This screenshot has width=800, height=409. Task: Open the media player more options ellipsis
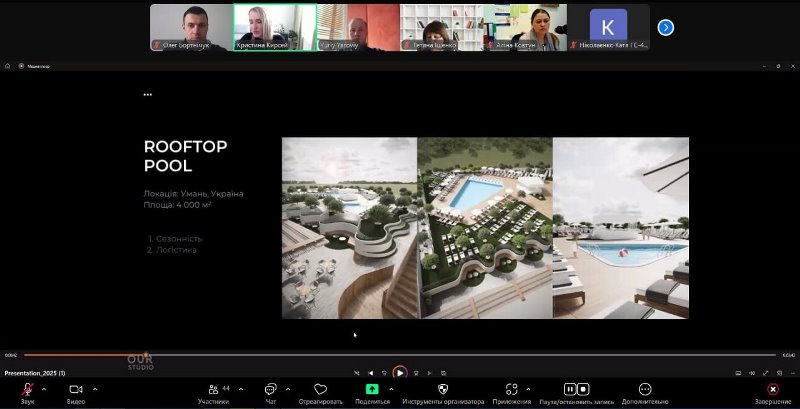pyautogui.click(x=792, y=373)
